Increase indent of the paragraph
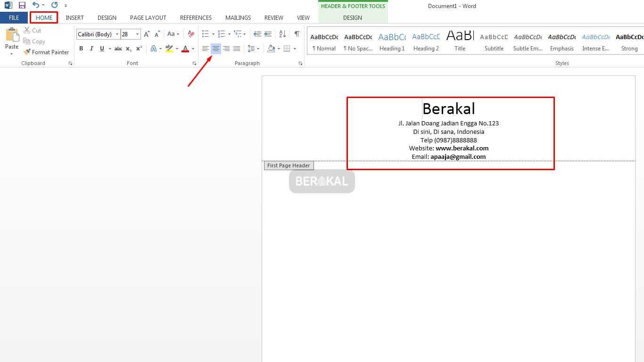Viewport: 644px width, 362px height. click(268, 34)
